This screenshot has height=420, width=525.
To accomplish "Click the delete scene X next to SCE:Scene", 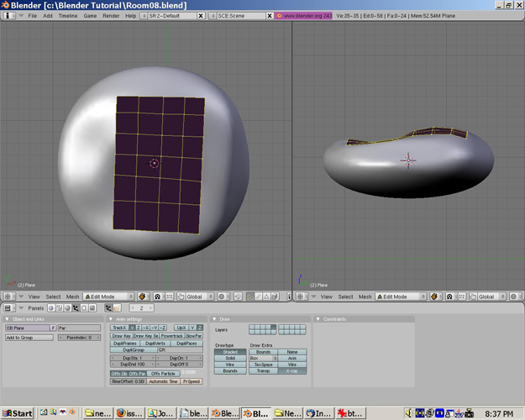I will [x=271, y=16].
